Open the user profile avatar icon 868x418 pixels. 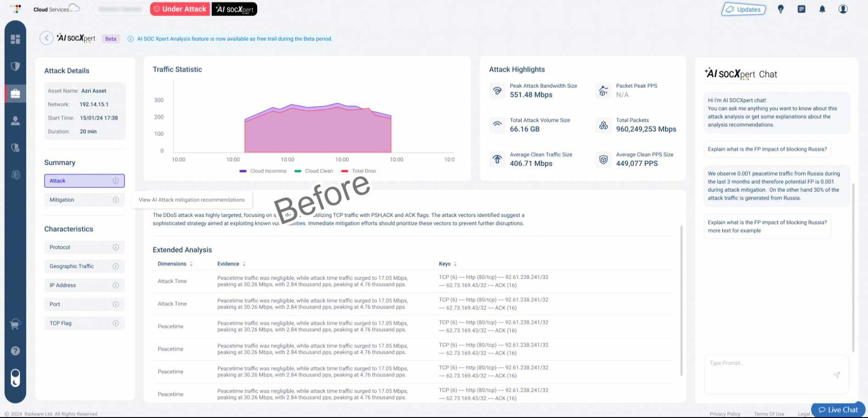(843, 9)
